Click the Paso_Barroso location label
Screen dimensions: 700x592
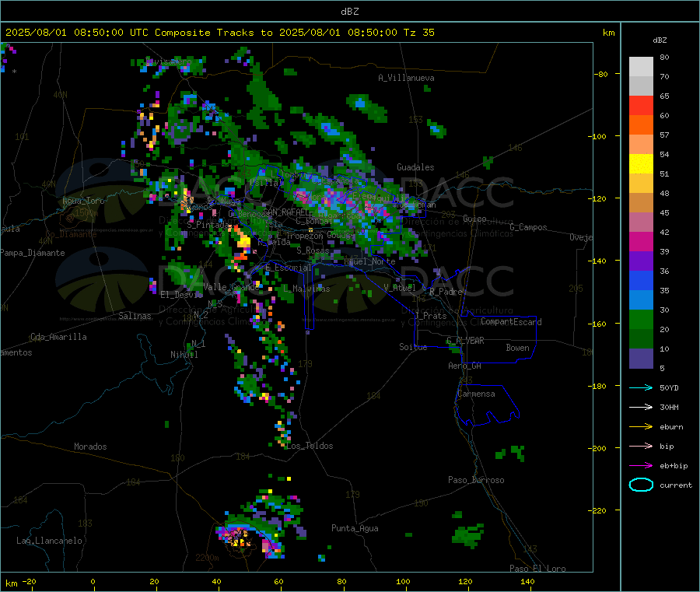pos(476,480)
